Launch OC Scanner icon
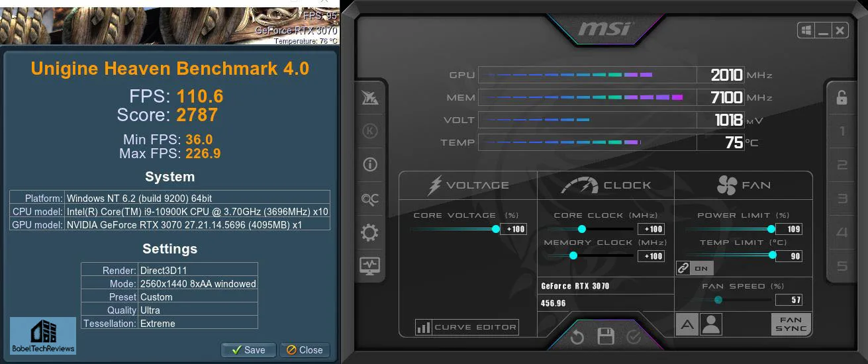The width and height of the screenshot is (868, 364). click(x=369, y=198)
